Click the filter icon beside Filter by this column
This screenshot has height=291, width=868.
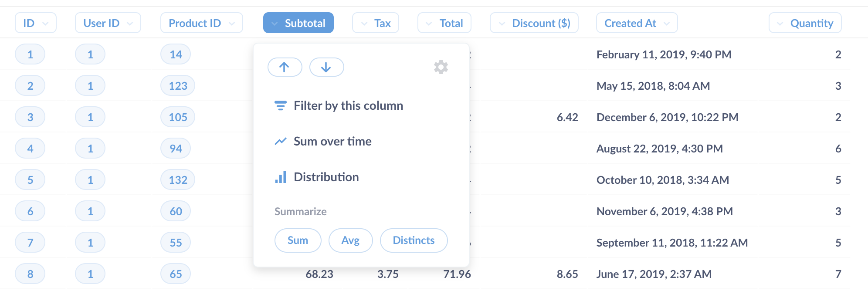(x=280, y=106)
